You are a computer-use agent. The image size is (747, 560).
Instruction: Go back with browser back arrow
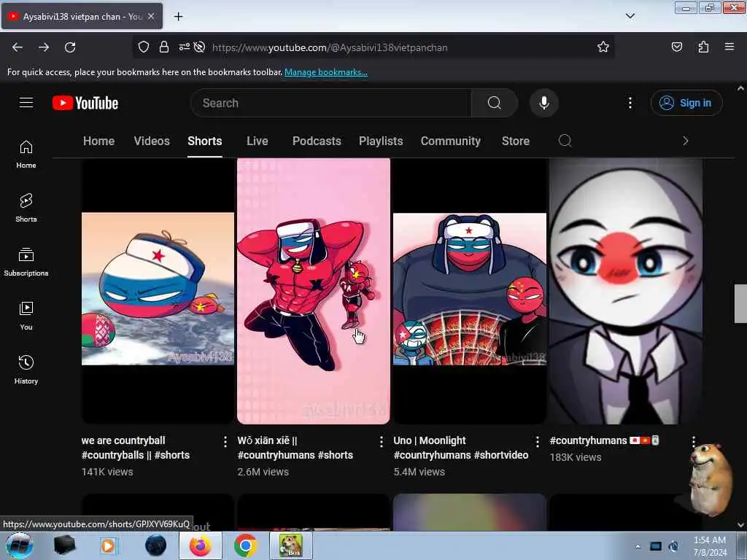click(18, 47)
